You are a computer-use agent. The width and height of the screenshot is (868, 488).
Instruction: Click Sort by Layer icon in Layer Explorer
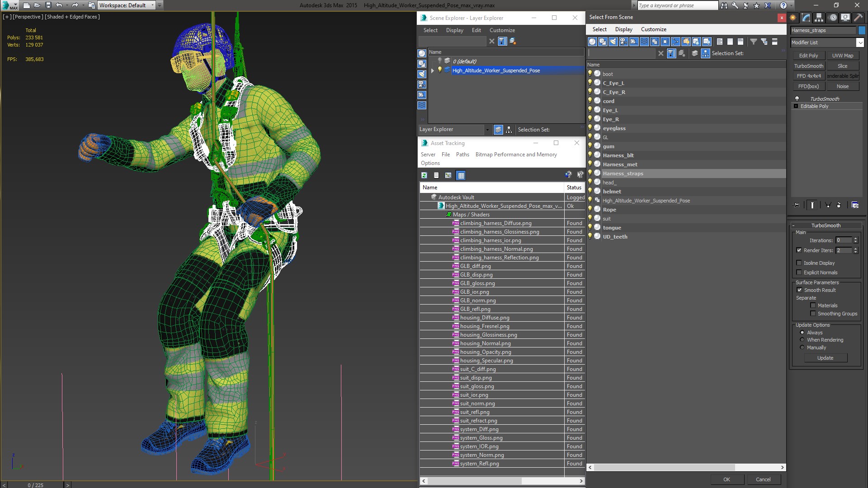(498, 130)
